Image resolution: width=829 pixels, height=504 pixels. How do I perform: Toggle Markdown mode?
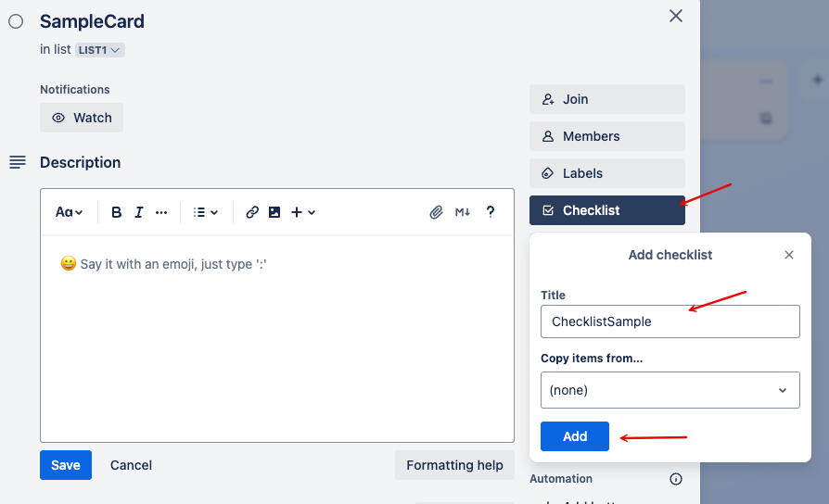click(463, 212)
